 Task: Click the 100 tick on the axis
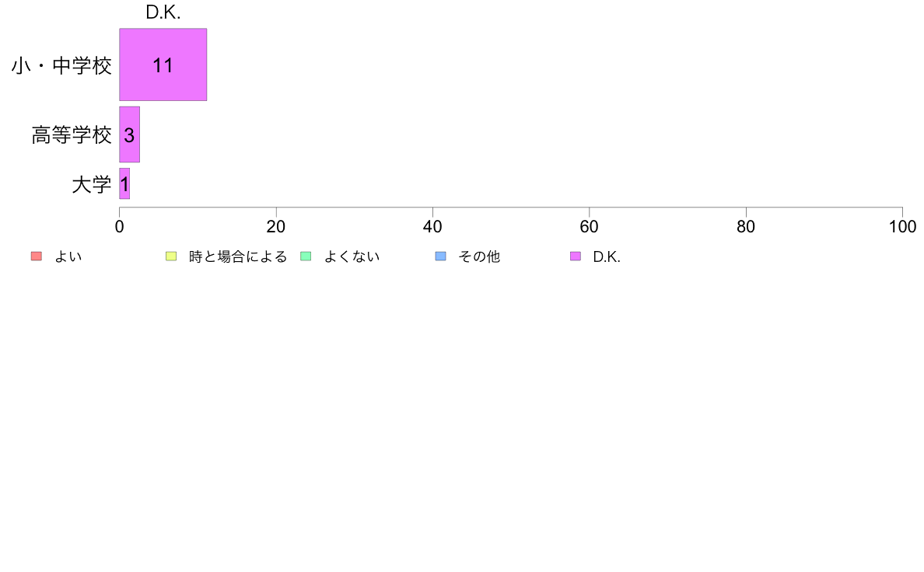click(x=902, y=227)
